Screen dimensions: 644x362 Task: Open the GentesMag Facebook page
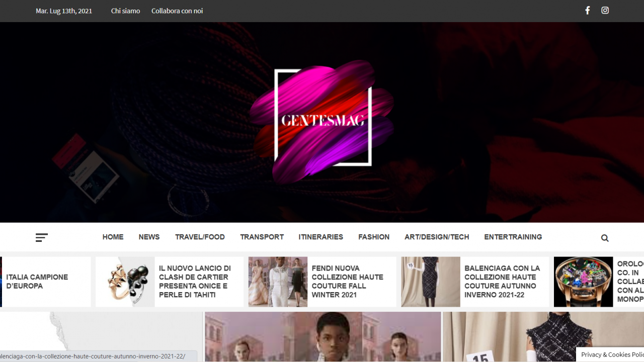(x=587, y=10)
